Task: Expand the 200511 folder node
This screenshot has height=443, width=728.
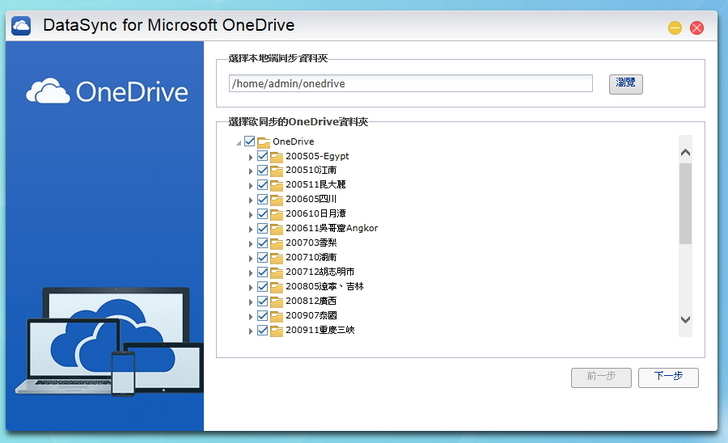Action: pyautogui.click(x=250, y=185)
